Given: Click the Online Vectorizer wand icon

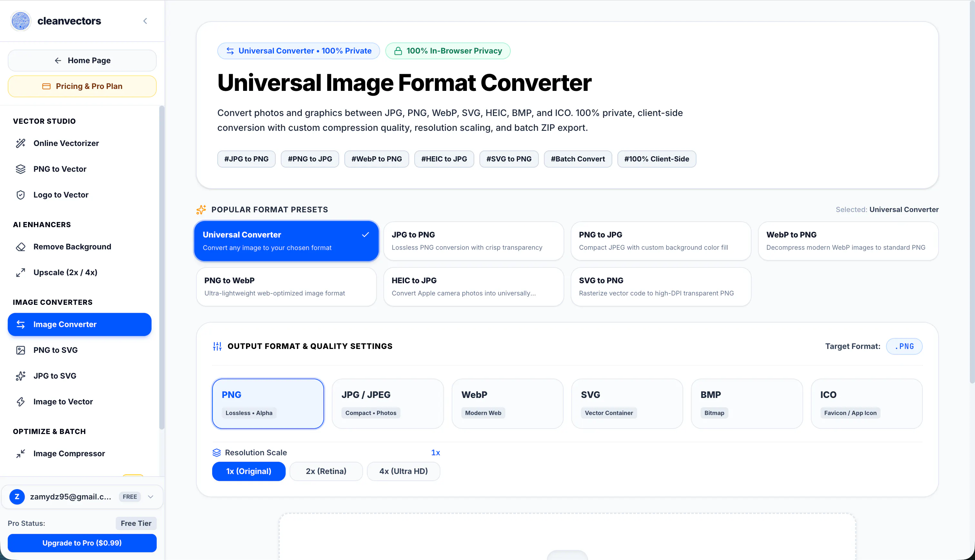Looking at the screenshot, I should tap(21, 143).
